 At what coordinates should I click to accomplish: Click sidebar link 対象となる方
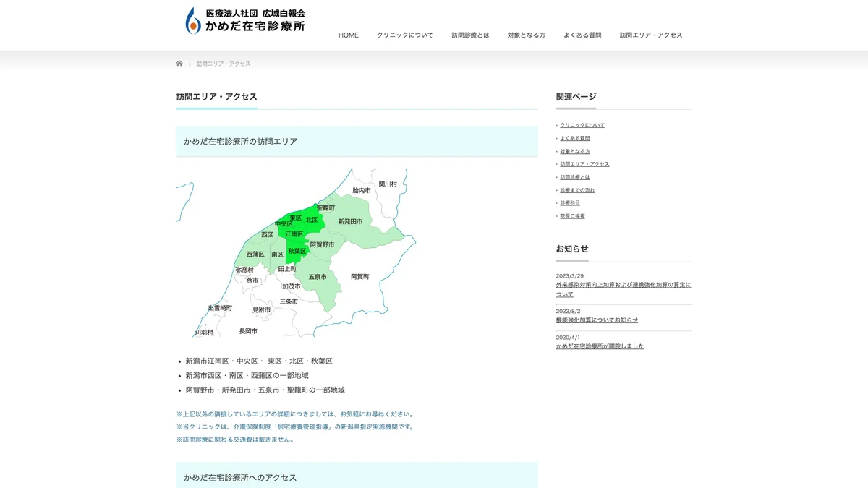(575, 151)
